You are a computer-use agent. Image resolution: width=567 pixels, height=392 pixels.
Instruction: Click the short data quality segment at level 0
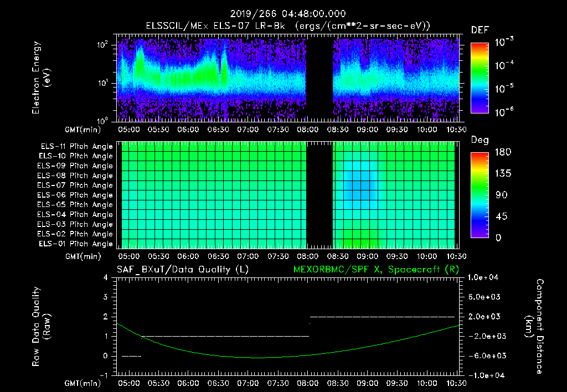(x=131, y=356)
